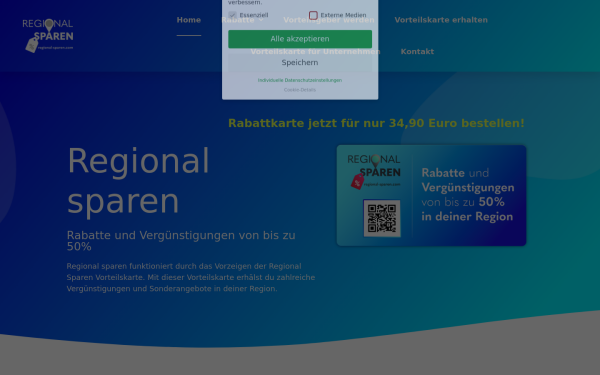Click the QR code on the card
The image size is (600, 375).
click(382, 218)
